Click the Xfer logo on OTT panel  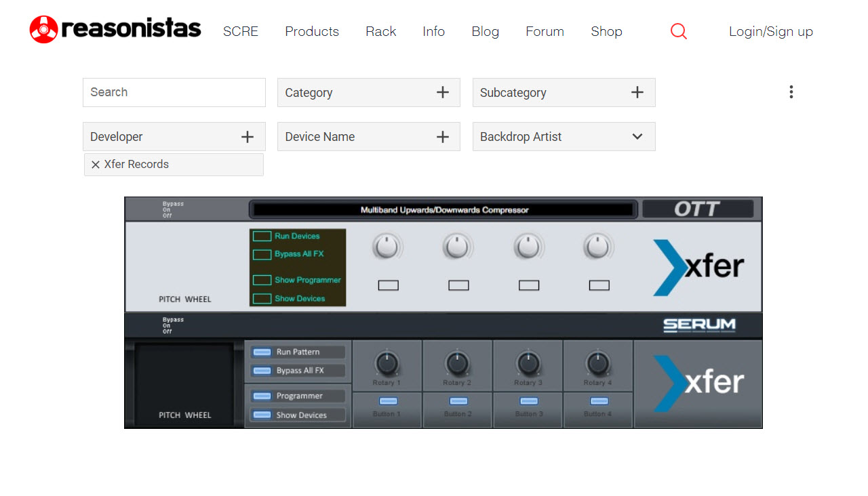click(x=698, y=267)
